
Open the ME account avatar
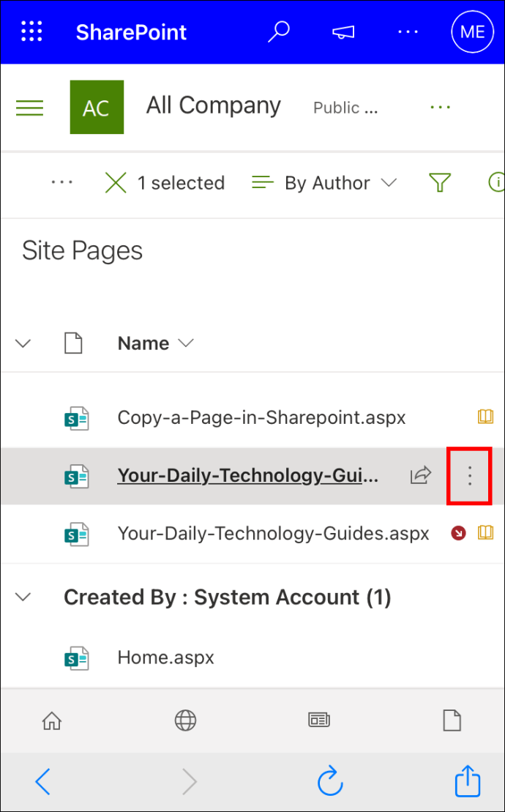[472, 32]
